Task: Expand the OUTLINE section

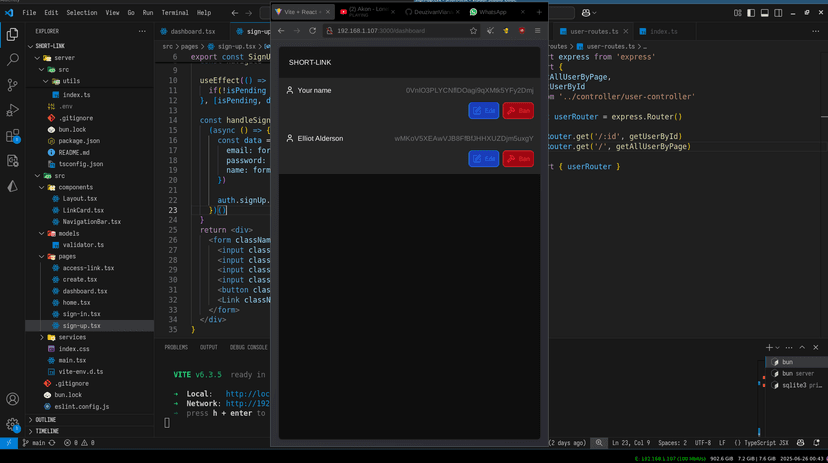Action: point(45,420)
